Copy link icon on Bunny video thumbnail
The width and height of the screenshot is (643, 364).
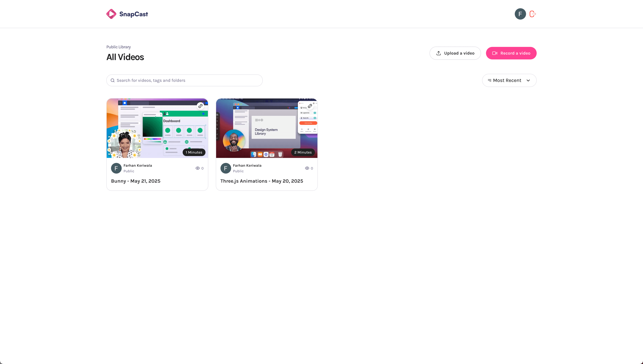200,106
